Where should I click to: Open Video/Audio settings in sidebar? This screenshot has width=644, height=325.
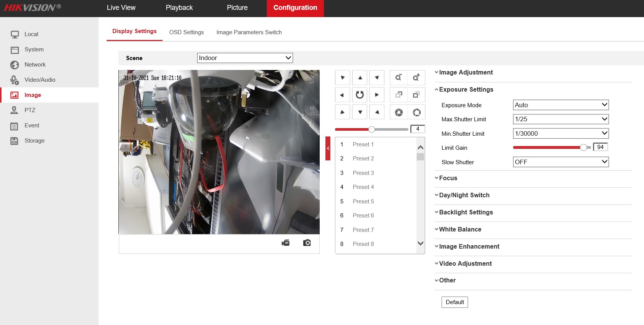point(49,80)
